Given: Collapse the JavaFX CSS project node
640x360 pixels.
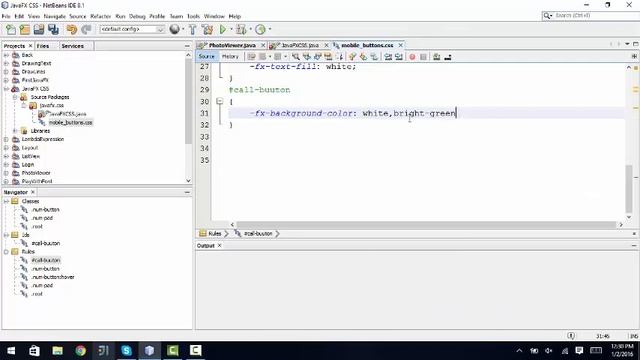Looking at the screenshot, I should point(6,89).
